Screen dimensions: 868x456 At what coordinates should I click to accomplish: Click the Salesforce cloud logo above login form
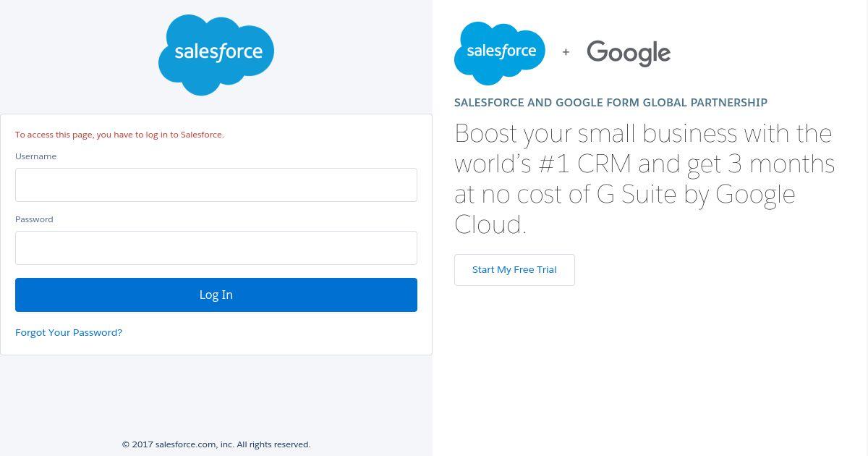tap(216, 55)
